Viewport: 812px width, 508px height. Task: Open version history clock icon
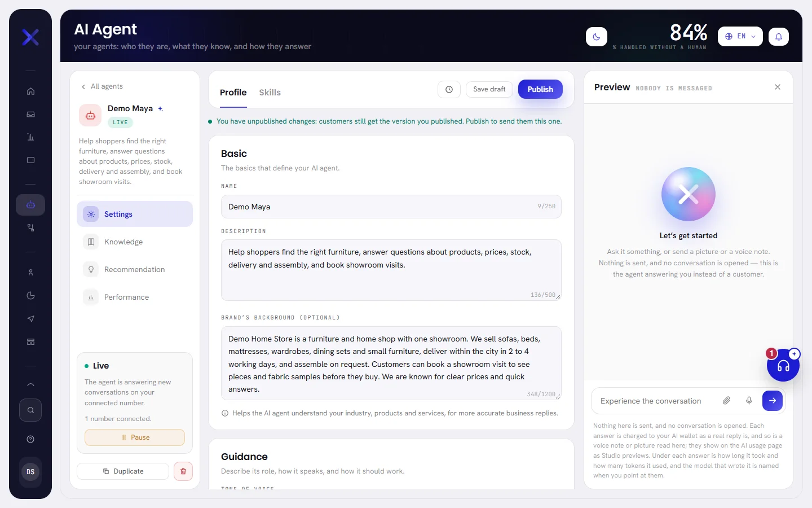(x=449, y=89)
